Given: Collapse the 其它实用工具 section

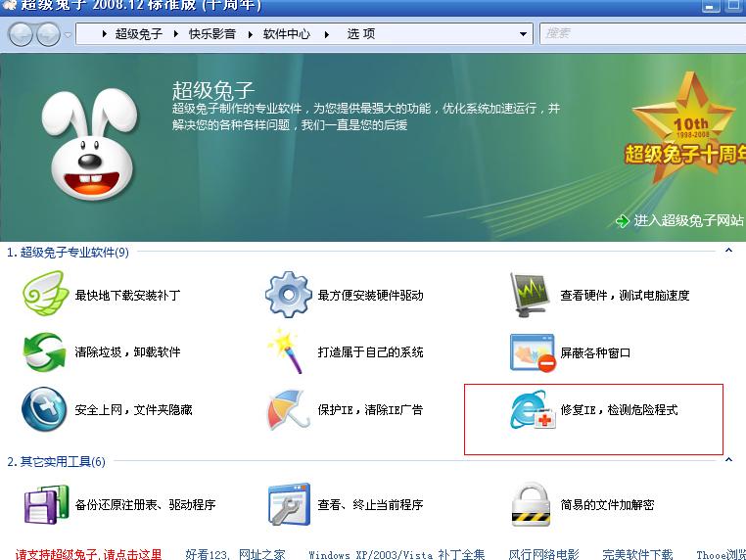Looking at the screenshot, I should (x=728, y=459).
